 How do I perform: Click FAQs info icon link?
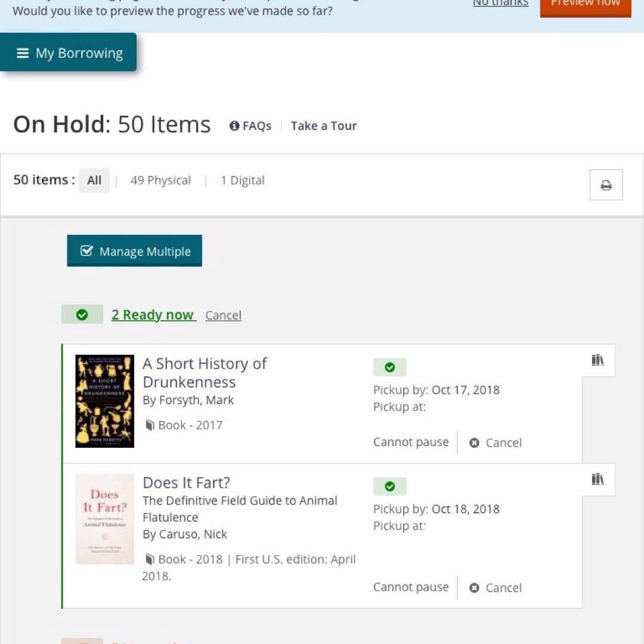[x=250, y=126]
